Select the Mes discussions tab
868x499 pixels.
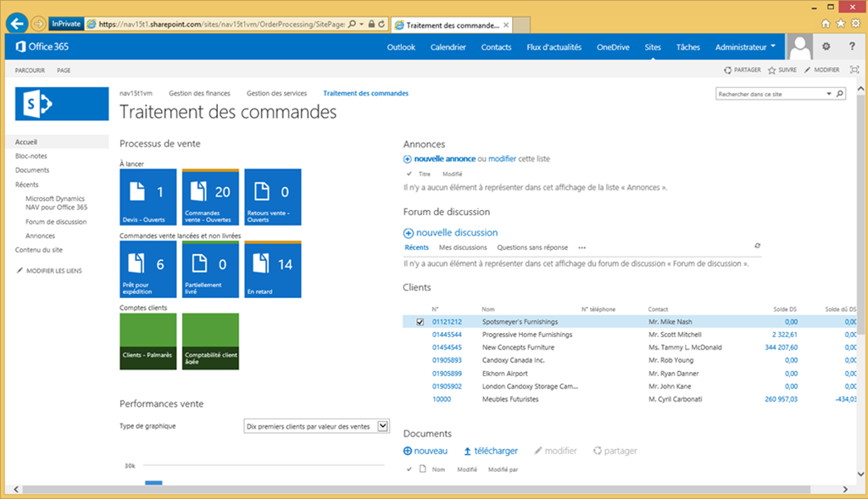[461, 247]
